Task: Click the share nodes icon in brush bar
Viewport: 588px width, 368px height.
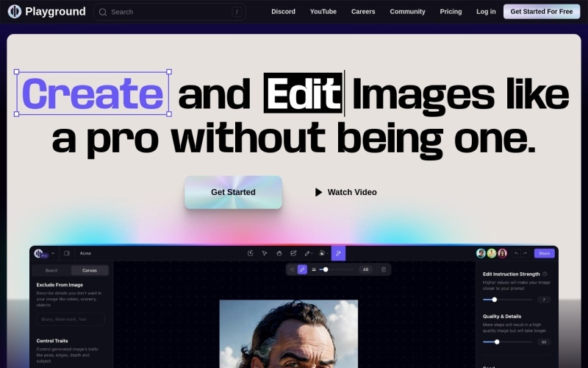Action: (x=292, y=269)
